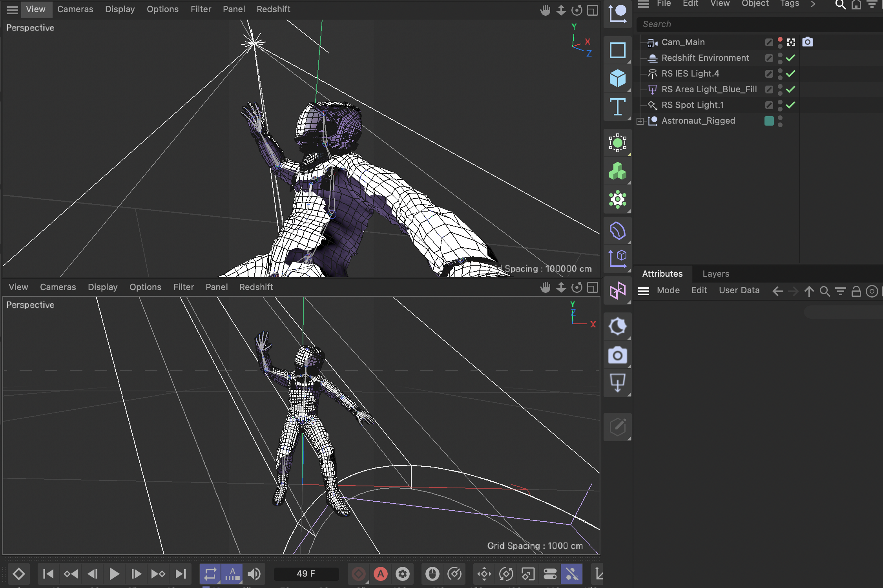Click User Data in Attributes manager

coord(739,290)
